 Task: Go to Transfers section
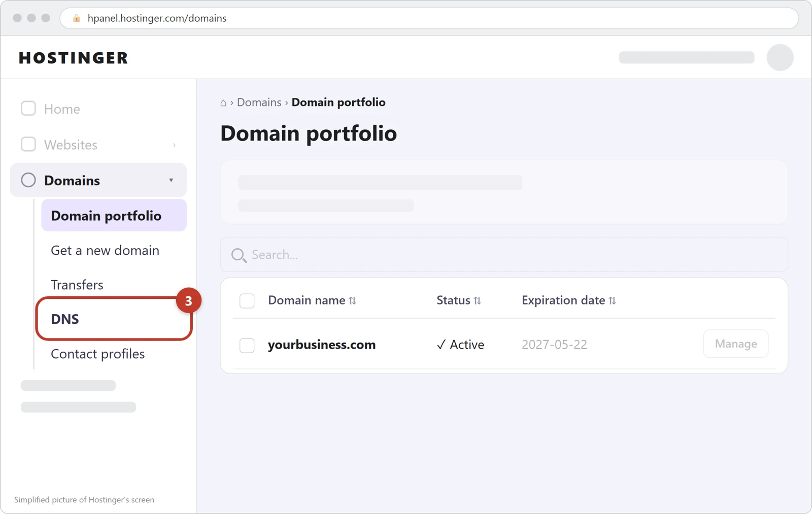77,285
